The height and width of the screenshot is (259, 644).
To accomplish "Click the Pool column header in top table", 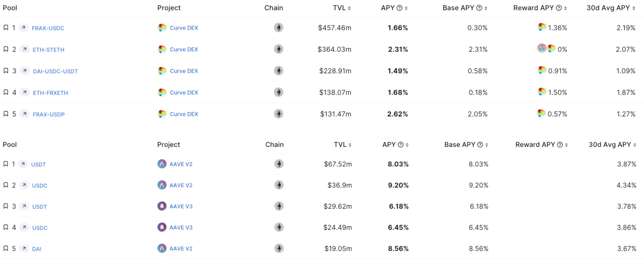I will pos(10,8).
